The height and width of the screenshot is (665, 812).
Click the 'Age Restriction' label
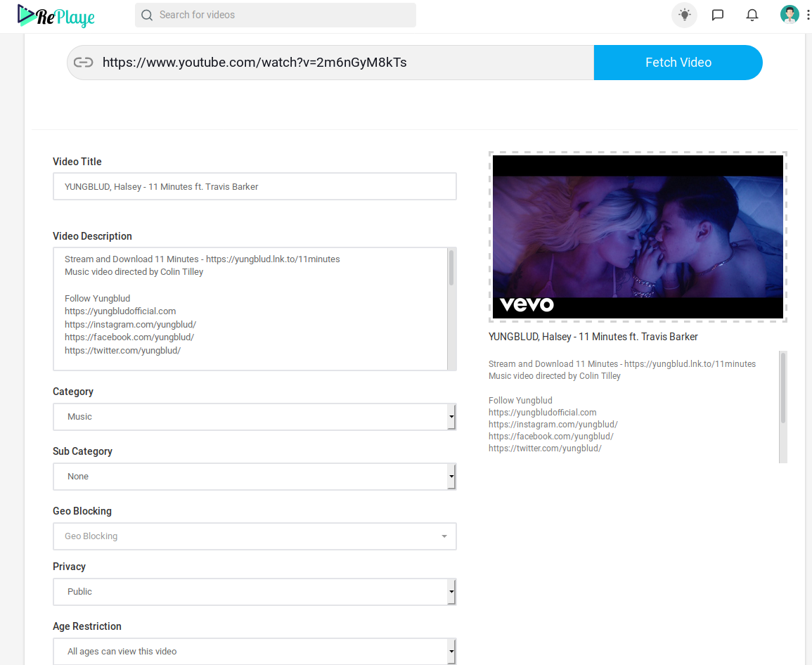(x=87, y=626)
